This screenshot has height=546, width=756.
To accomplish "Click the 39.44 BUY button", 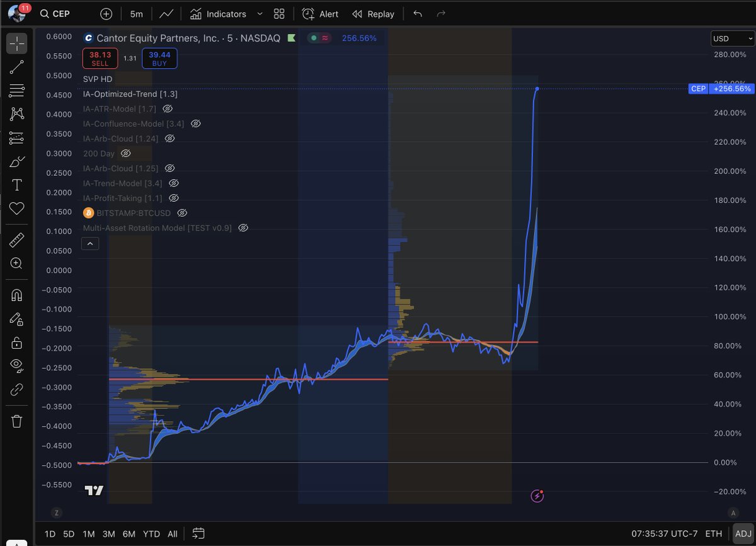I will coord(159,59).
